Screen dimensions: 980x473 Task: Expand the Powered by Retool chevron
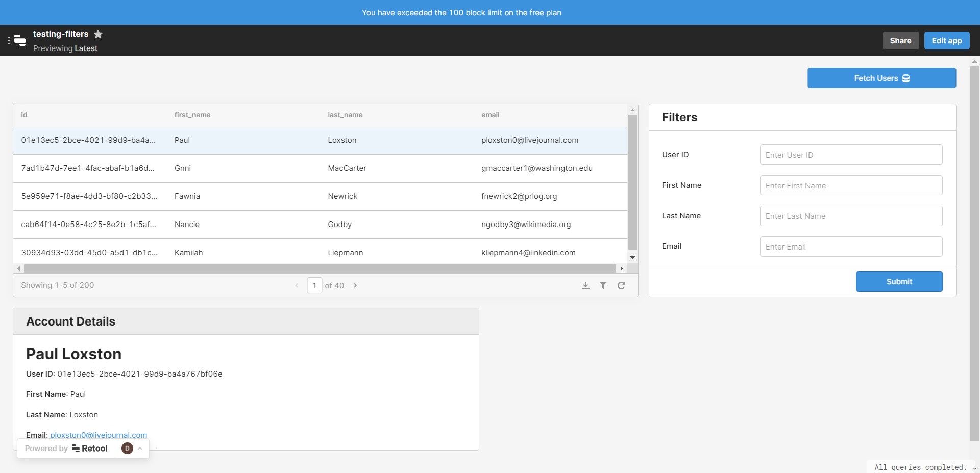pyautogui.click(x=140, y=449)
